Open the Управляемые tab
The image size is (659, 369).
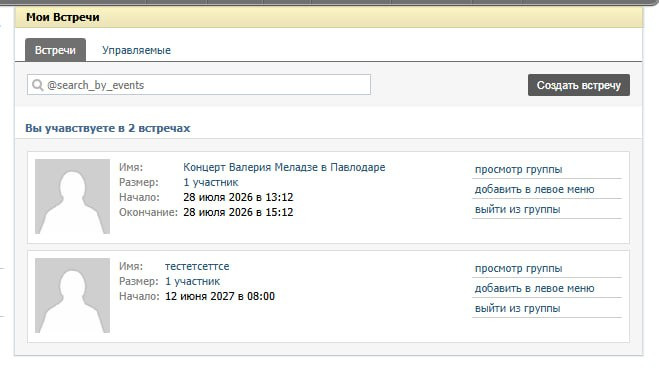click(136, 50)
